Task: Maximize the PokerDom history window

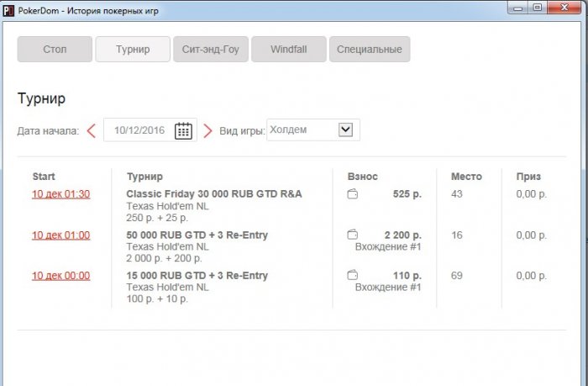Action: coord(538,8)
